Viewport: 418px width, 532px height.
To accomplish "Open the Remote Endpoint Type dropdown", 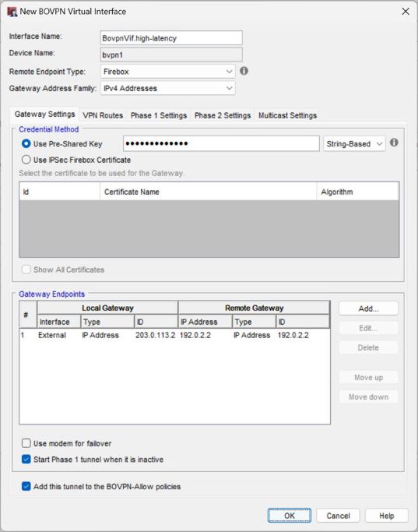I will 168,72.
